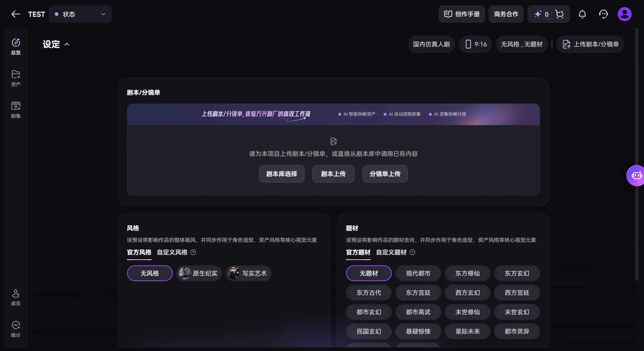Click the 剧本/分镜单 section heading
Image resolution: width=644 pixels, height=351 pixels.
click(143, 93)
